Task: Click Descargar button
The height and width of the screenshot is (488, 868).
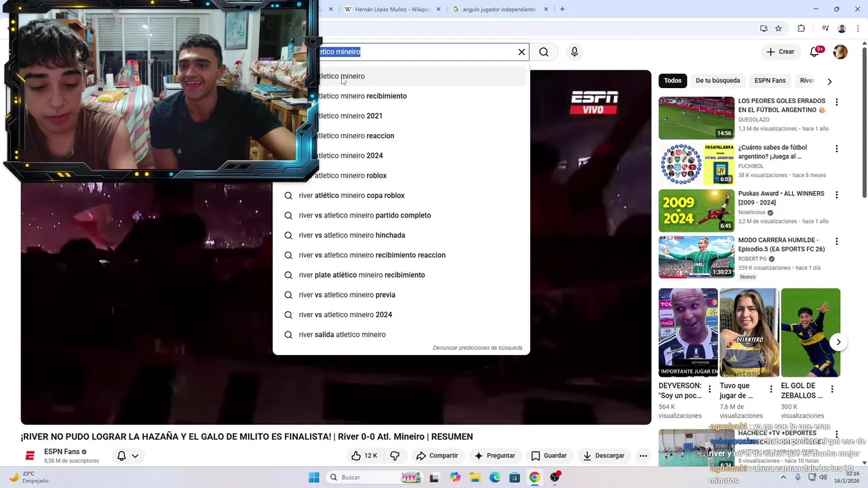Action: [604, 455]
